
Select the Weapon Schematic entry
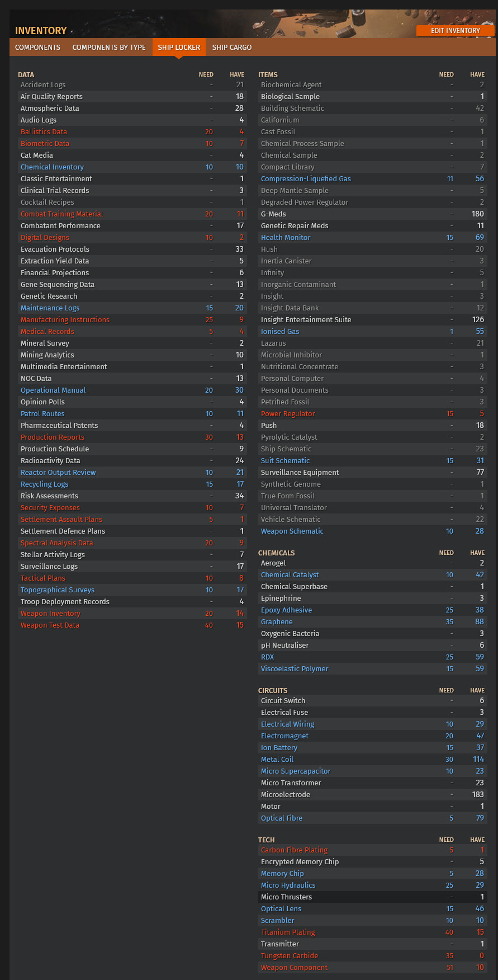click(x=292, y=531)
